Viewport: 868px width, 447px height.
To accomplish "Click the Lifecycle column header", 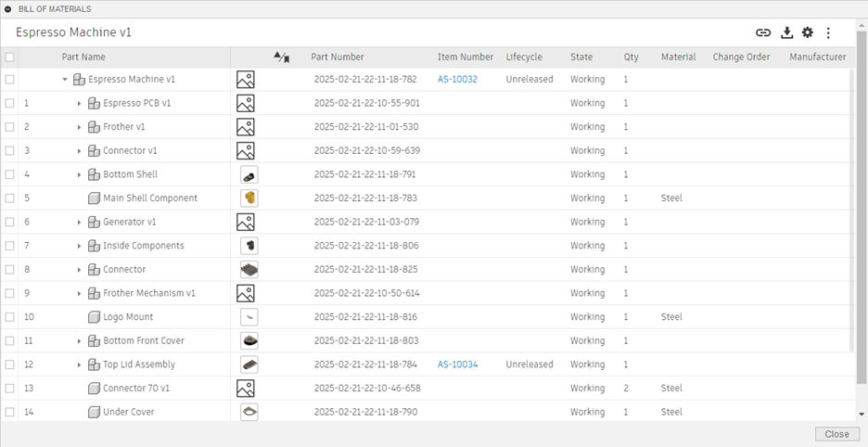I will point(524,57).
